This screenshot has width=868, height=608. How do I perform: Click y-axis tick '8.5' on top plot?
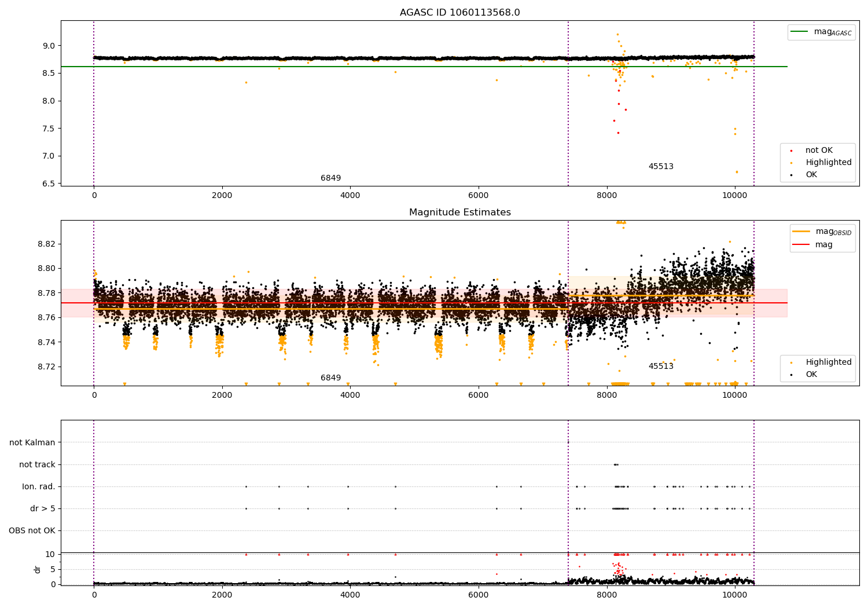(x=49, y=73)
